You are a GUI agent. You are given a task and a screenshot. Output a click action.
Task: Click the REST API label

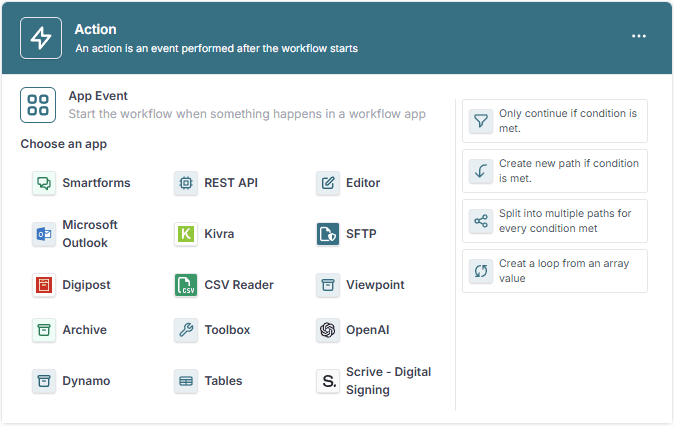click(x=231, y=183)
